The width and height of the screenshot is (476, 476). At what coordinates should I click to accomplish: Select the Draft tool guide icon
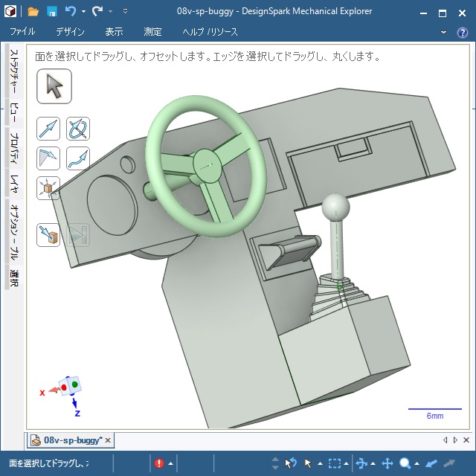[48, 158]
